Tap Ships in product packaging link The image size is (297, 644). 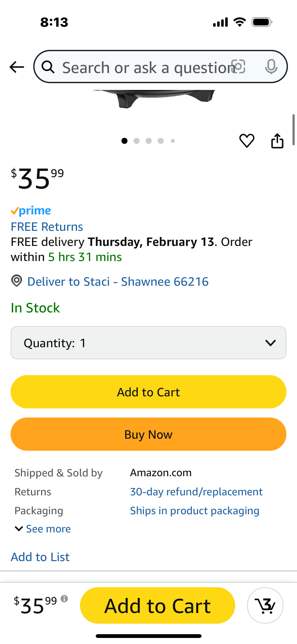[194, 511]
